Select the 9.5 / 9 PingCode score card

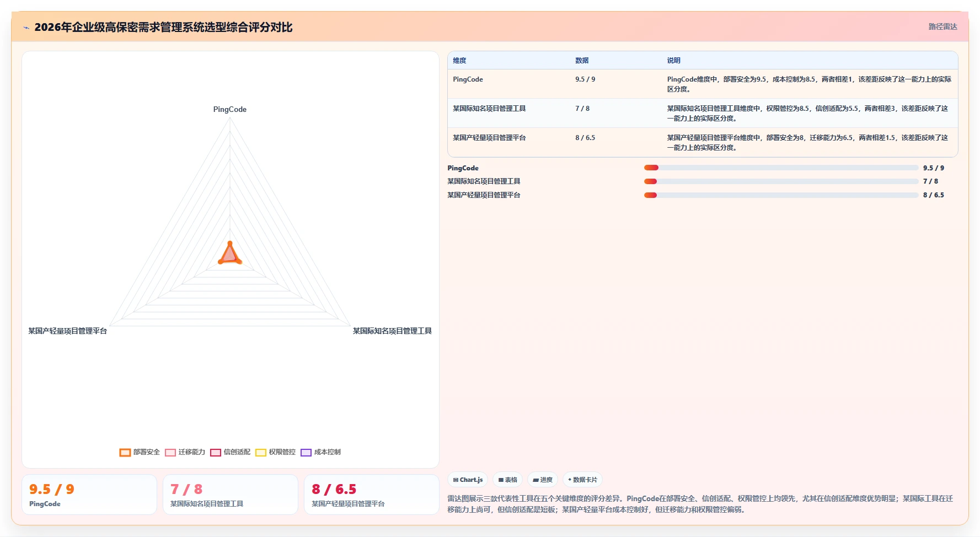coord(89,495)
